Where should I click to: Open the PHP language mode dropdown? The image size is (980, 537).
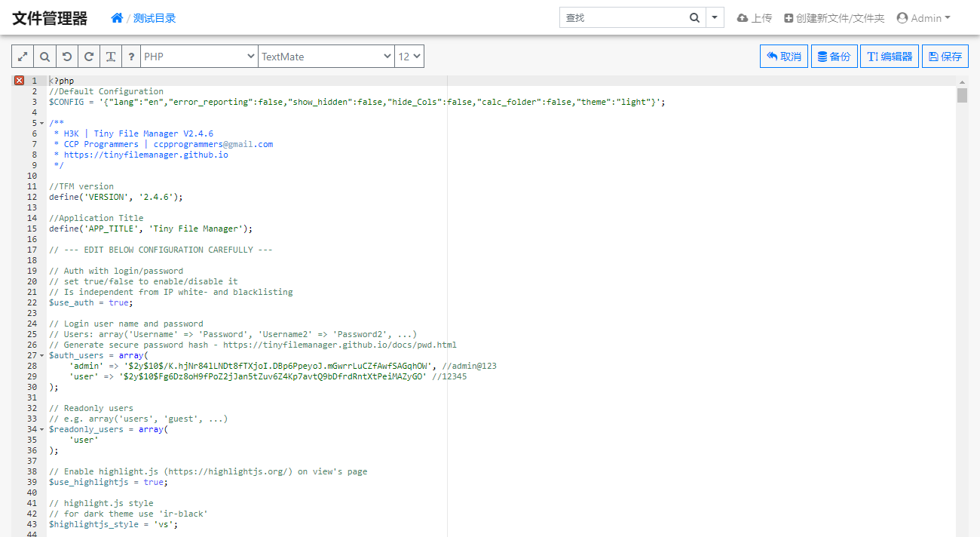201,56
